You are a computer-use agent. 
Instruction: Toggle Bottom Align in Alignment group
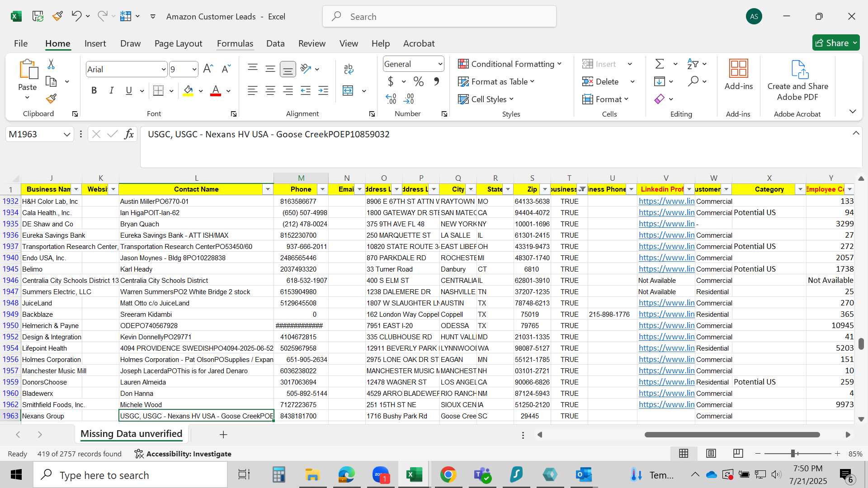click(x=288, y=69)
